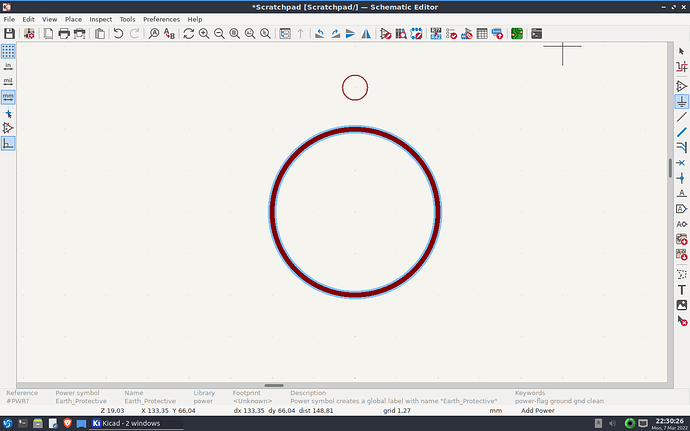Image resolution: width=690 pixels, height=431 pixels.
Task: Toggle hidden pins display
Action: [x=8, y=128]
